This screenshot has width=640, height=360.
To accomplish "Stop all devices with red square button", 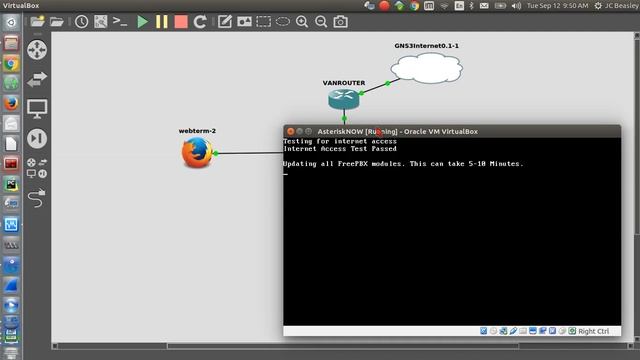I will (181, 22).
